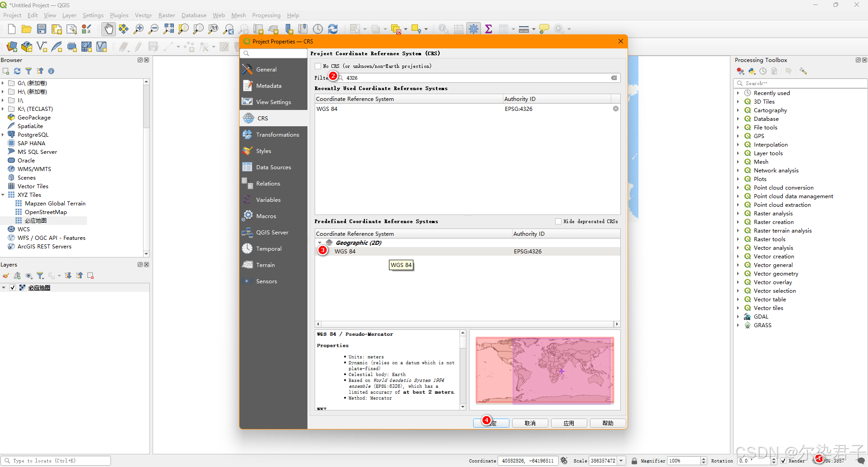Click the Type to locate search box

(x=57, y=461)
